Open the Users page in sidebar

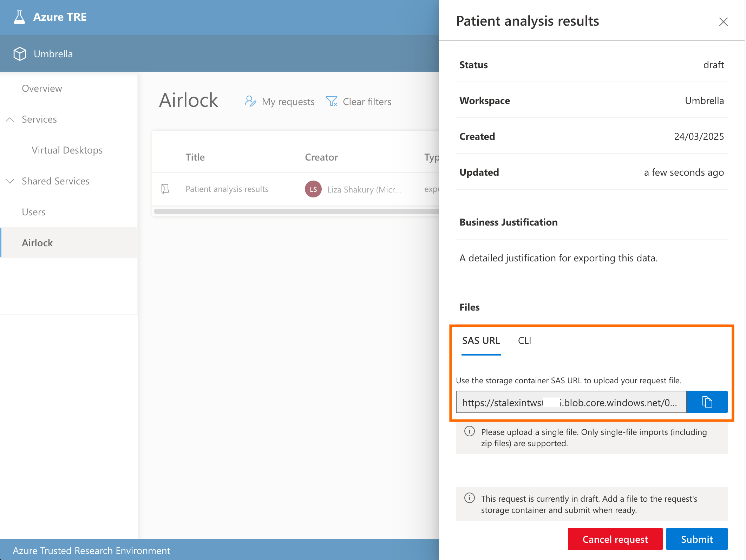33,212
